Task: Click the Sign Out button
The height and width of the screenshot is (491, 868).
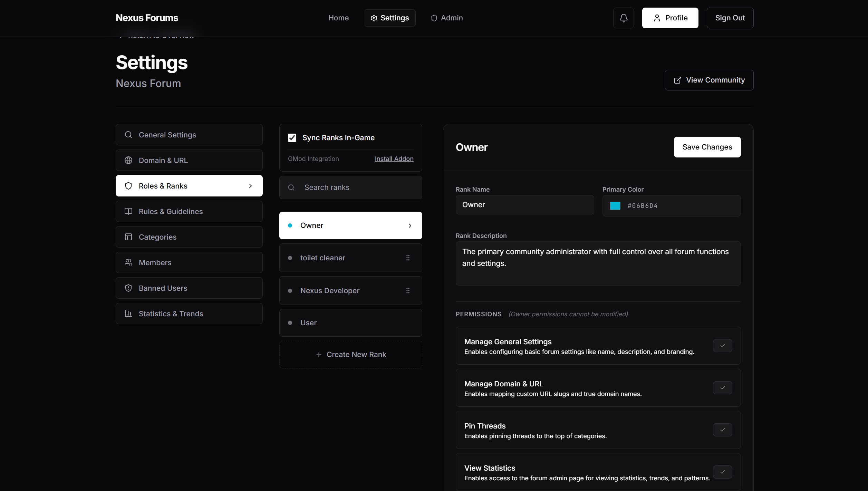Action: (x=730, y=18)
